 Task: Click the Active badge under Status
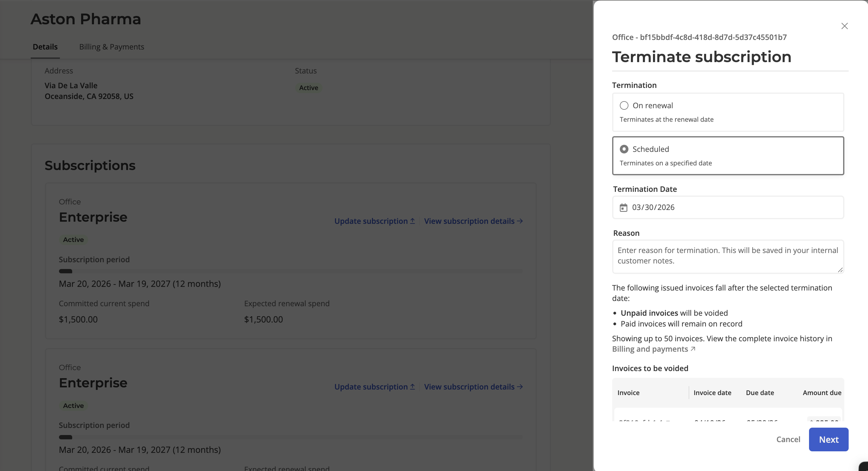pyautogui.click(x=308, y=88)
